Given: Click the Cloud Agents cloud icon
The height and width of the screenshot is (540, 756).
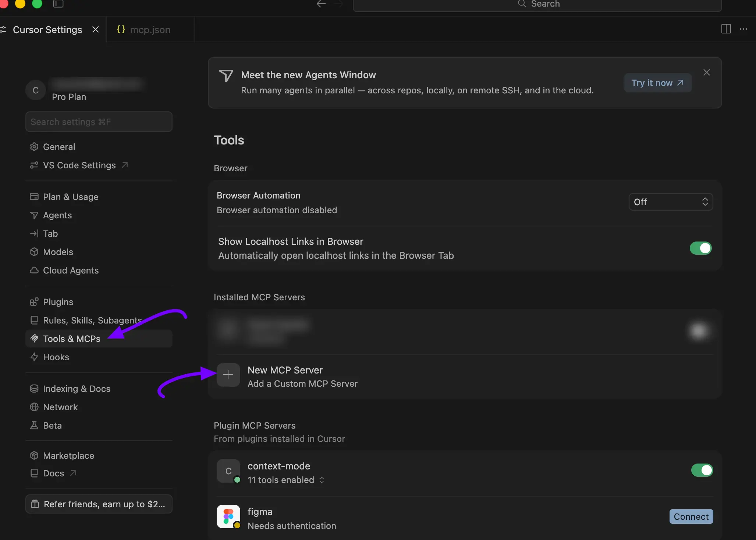Looking at the screenshot, I should click(x=34, y=270).
